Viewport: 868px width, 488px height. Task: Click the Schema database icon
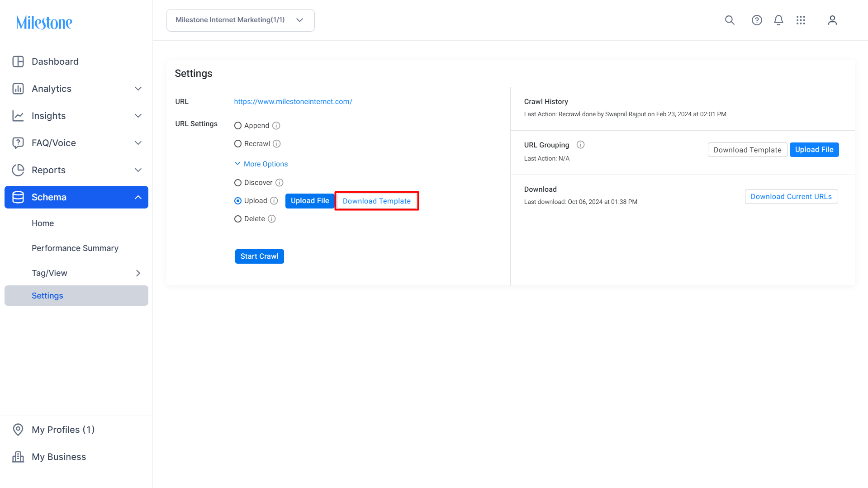point(18,197)
